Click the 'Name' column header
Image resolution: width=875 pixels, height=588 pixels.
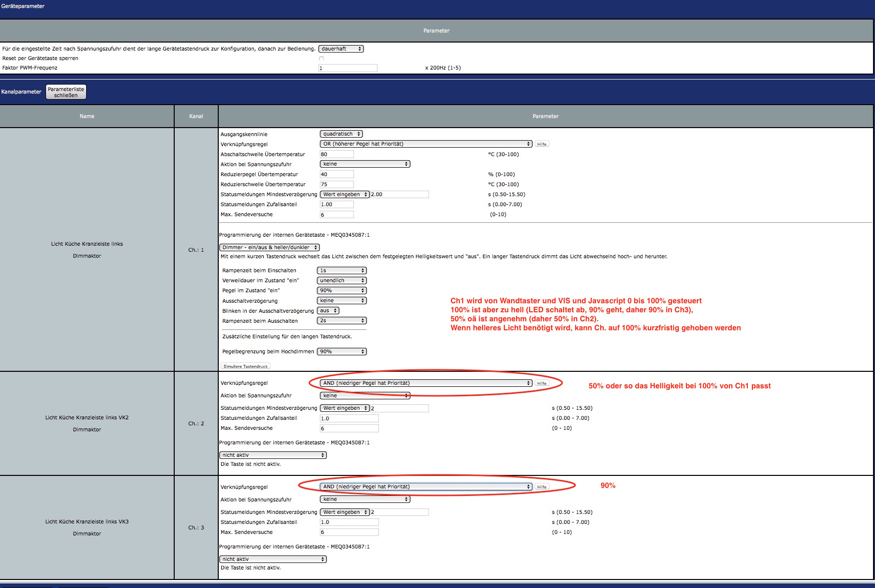(87, 116)
